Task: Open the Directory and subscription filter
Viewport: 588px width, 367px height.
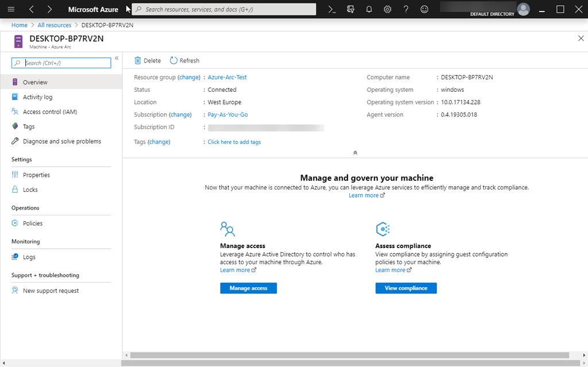Action: coord(351,9)
